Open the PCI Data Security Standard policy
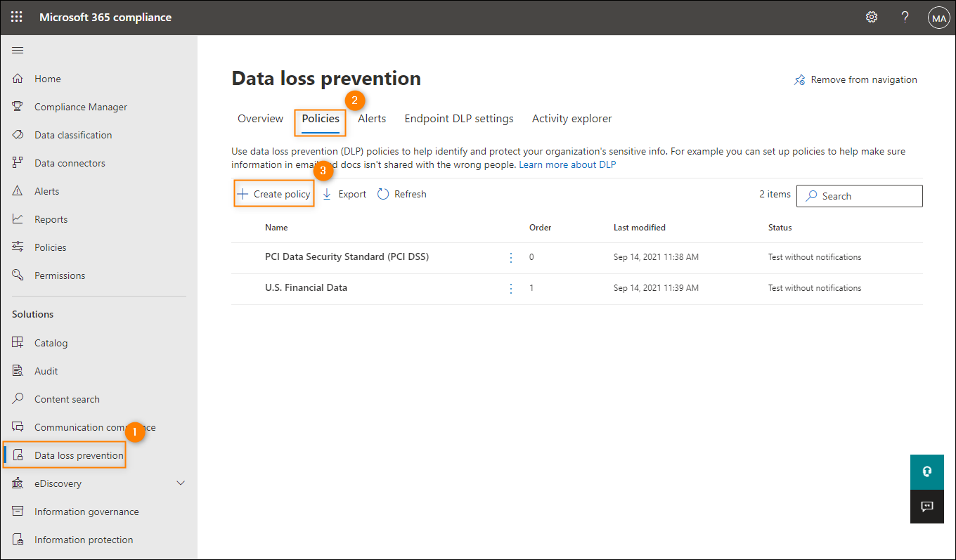 tap(347, 257)
